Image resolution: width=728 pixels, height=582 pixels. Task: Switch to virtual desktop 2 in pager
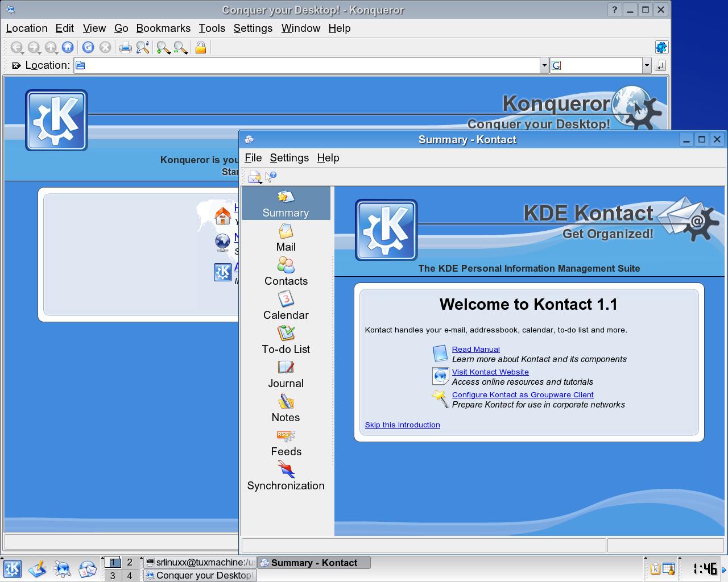(x=130, y=562)
